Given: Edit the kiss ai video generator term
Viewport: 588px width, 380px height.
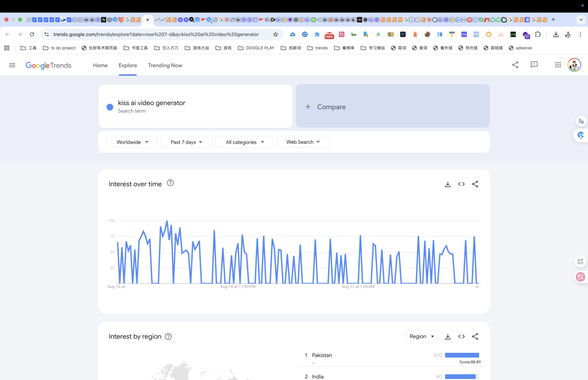Looking at the screenshot, I should [x=151, y=103].
